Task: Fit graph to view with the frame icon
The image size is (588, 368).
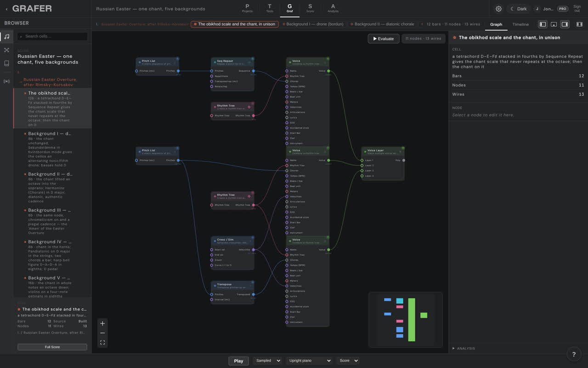Action: 102,343
